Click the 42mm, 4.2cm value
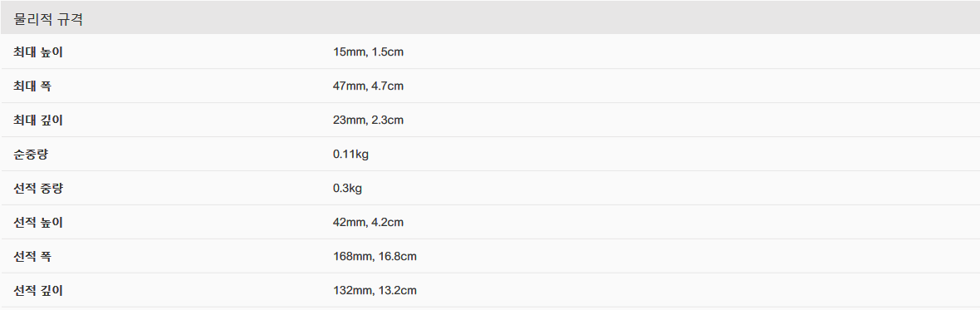This screenshot has height=310, width=980. [x=368, y=222]
